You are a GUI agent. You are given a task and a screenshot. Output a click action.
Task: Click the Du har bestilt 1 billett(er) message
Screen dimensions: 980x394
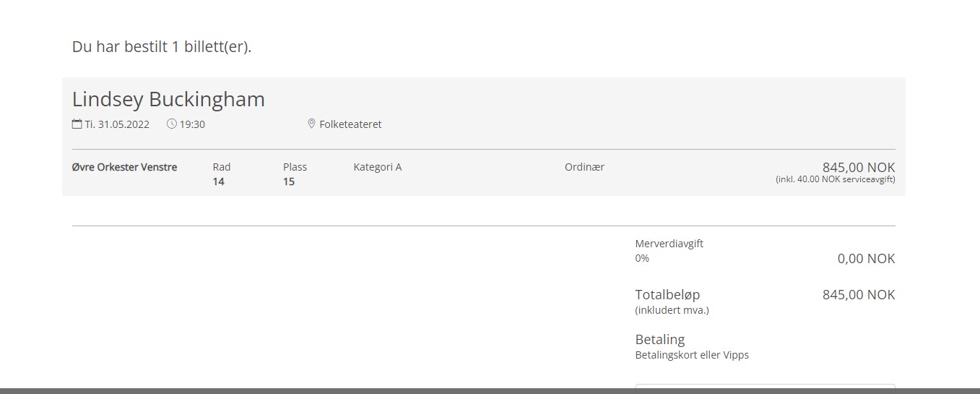tap(162, 47)
